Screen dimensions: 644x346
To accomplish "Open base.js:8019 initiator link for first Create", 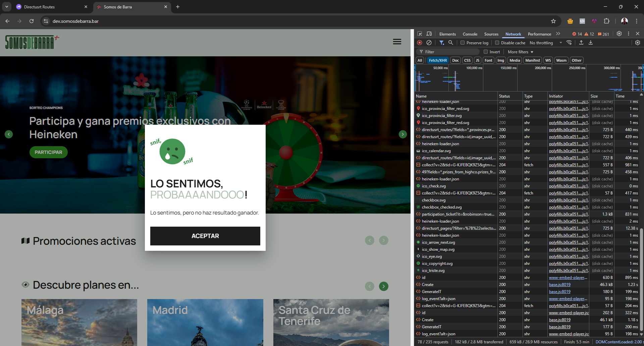I will (x=559, y=285).
